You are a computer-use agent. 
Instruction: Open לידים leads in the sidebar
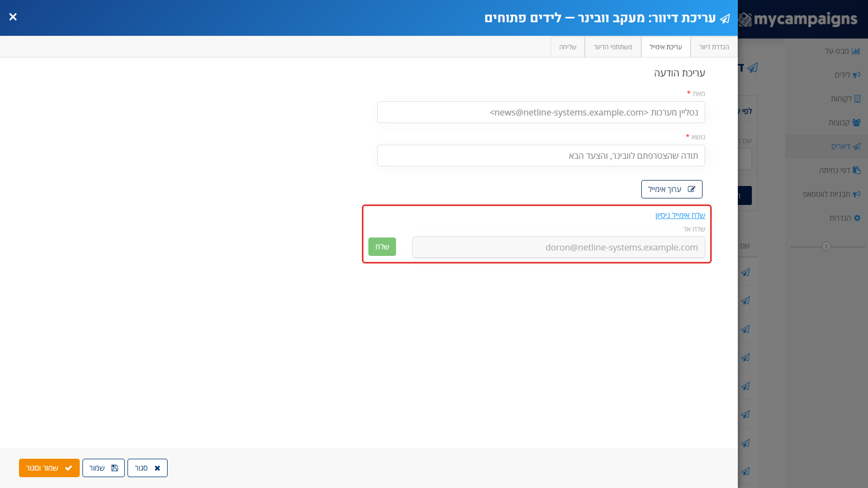pyautogui.click(x=847, y=75)
